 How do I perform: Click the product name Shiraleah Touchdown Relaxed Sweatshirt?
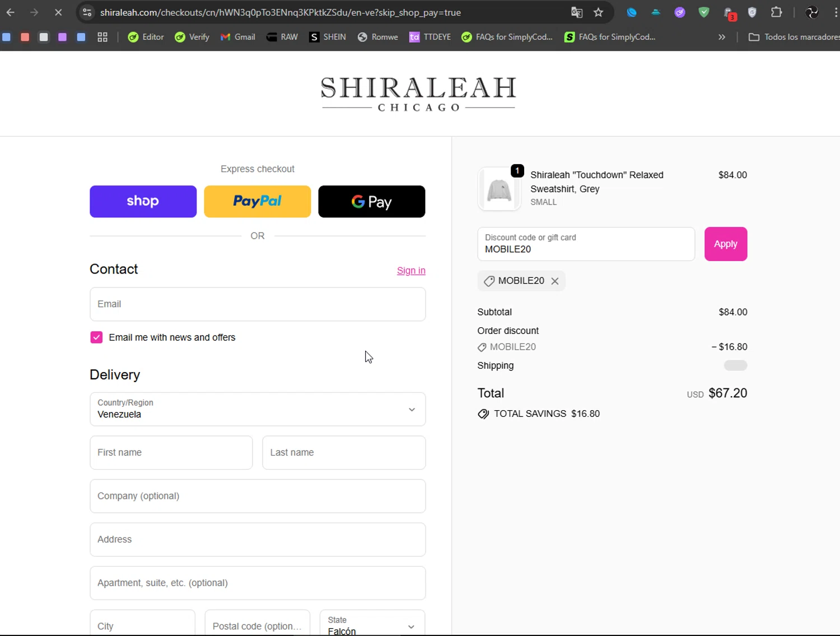coord(597,182)
